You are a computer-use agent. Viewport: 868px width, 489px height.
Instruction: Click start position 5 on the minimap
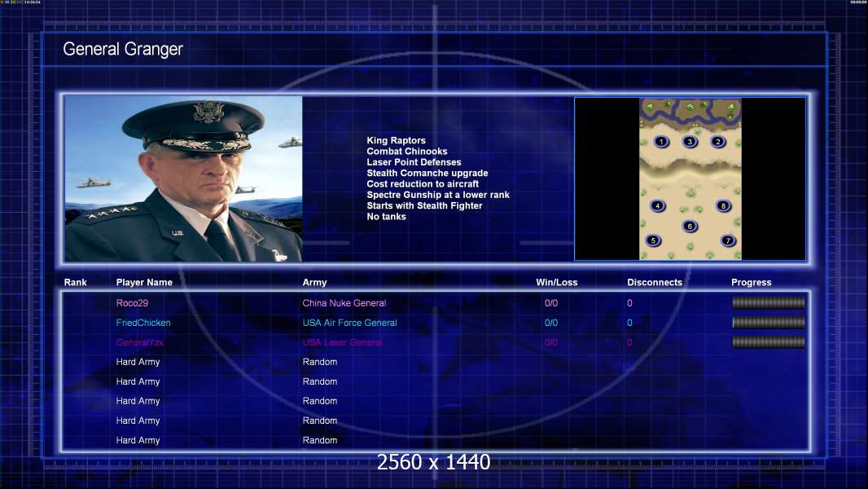[x=653, y=240]
